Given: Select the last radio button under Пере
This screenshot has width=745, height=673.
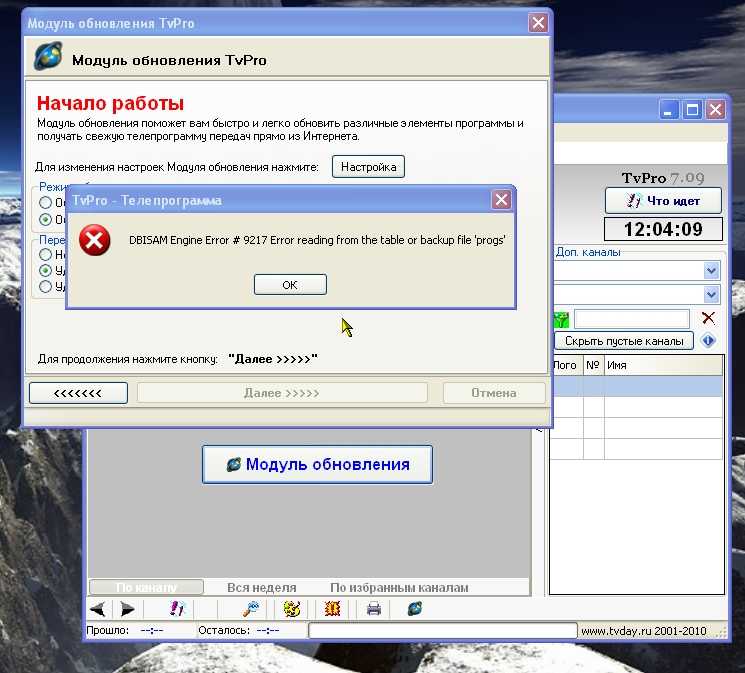Looking at the screenshot, I should (46, 287).
